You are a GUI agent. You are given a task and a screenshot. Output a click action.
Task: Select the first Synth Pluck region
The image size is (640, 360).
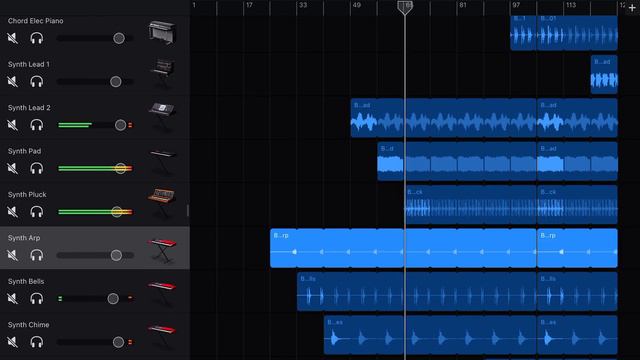tap(470, 204)
